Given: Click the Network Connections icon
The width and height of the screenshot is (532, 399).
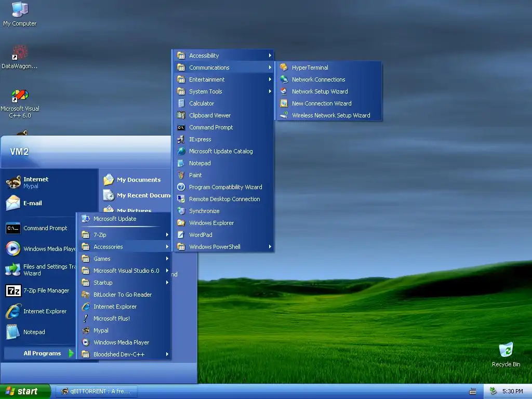Looking at the screenshot, I should point(284,79).
